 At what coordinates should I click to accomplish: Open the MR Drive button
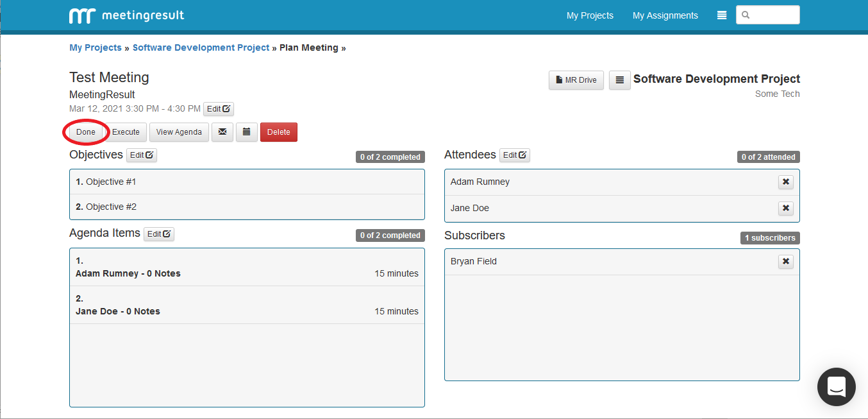coord(576,80)
